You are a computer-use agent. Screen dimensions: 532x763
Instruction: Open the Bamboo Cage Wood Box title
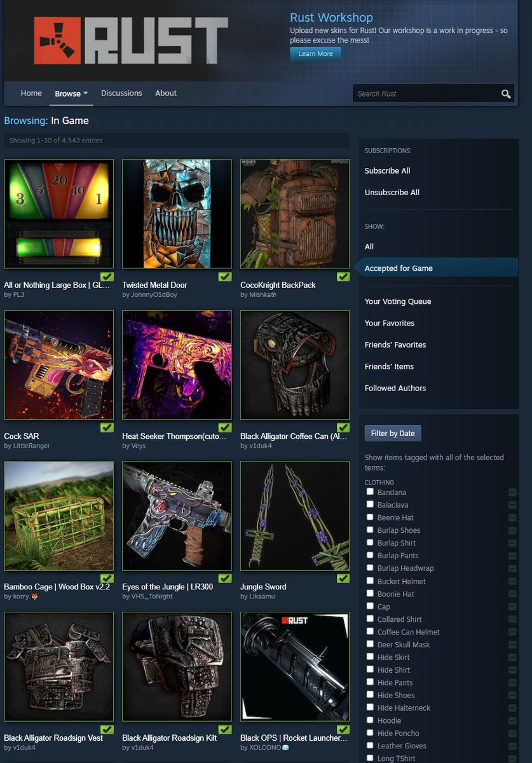click(x=57, y=587)
